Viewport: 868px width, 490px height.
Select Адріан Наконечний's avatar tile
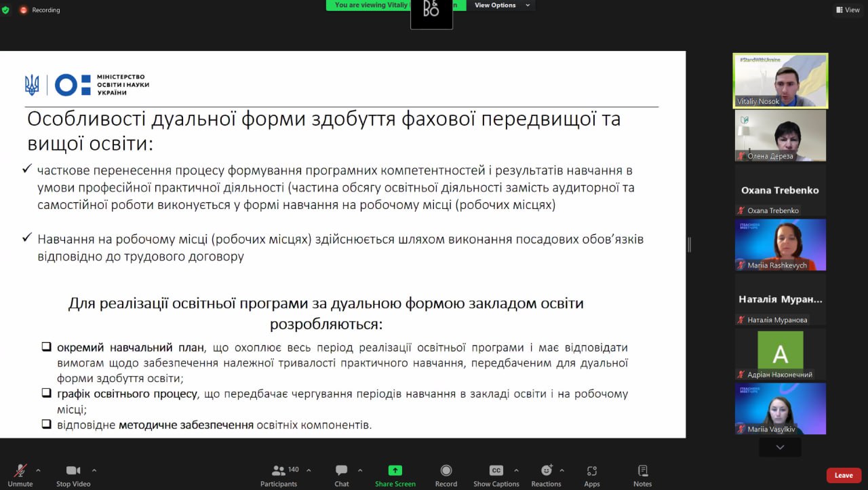(x=781, y=354)
